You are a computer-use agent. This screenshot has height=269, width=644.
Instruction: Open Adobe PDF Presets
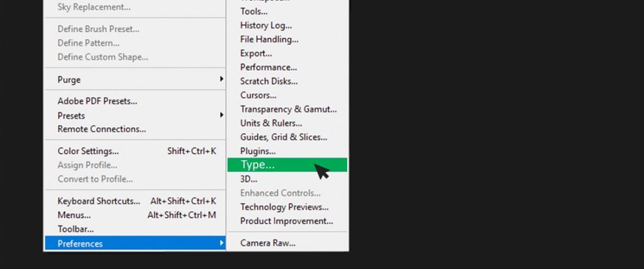point(97,101)
